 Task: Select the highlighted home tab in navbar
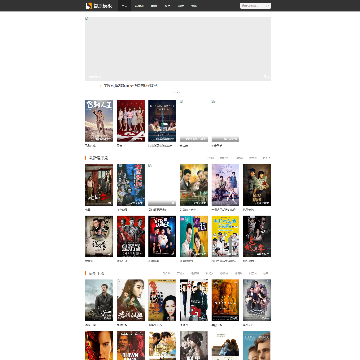(124, 6)
